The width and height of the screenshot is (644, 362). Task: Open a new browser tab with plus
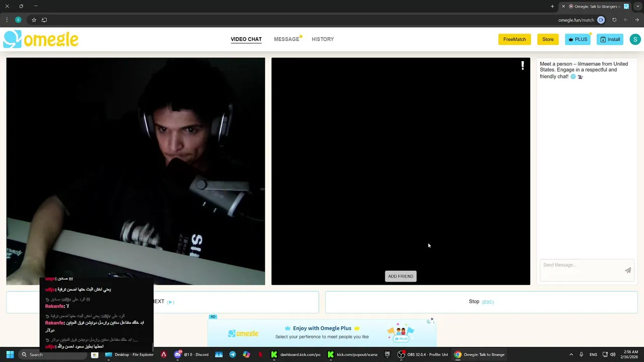pos(552,7)
